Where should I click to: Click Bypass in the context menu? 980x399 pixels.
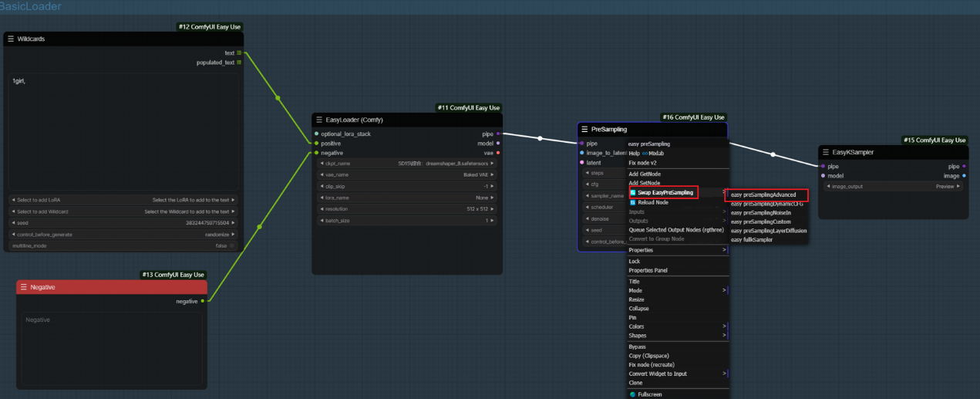pyautogui.click(x=638, y=347)
